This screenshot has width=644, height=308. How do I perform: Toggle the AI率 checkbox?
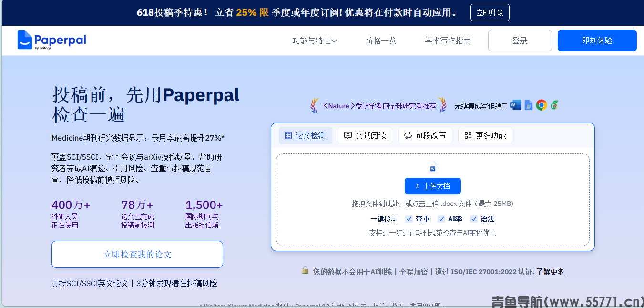coord(441,219)
